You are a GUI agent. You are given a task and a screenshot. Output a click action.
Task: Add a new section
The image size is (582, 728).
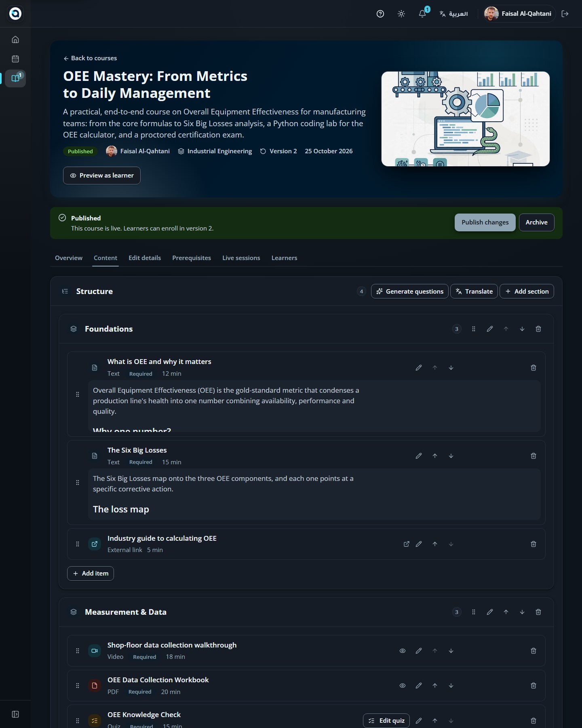(x=527, y=292)
